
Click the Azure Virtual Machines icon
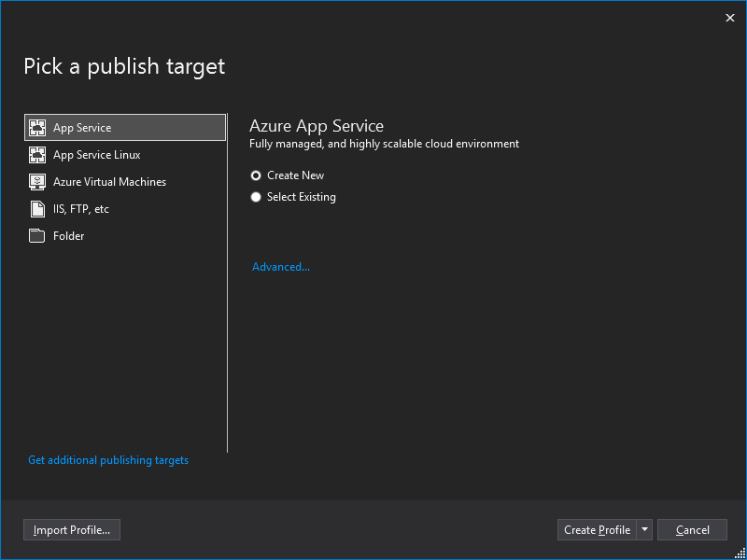tap(37, 182)
